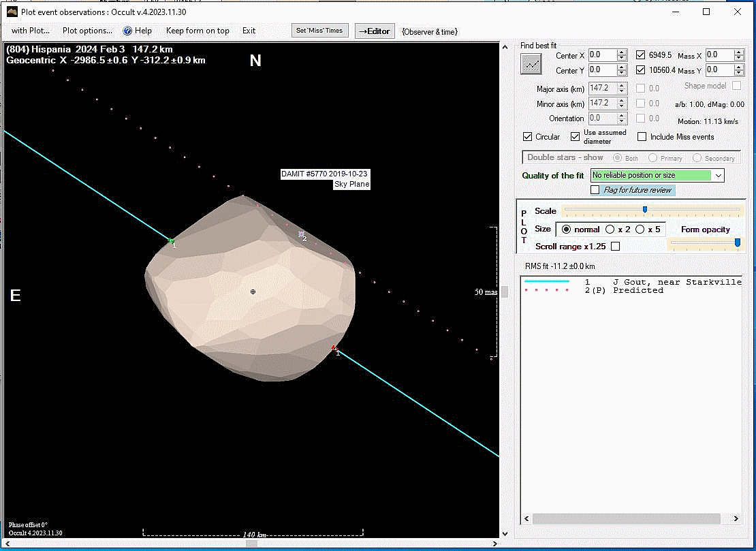Click in the Mass Y value field
The height and width of the screenshot is (551, 756).
pos(720,70)
